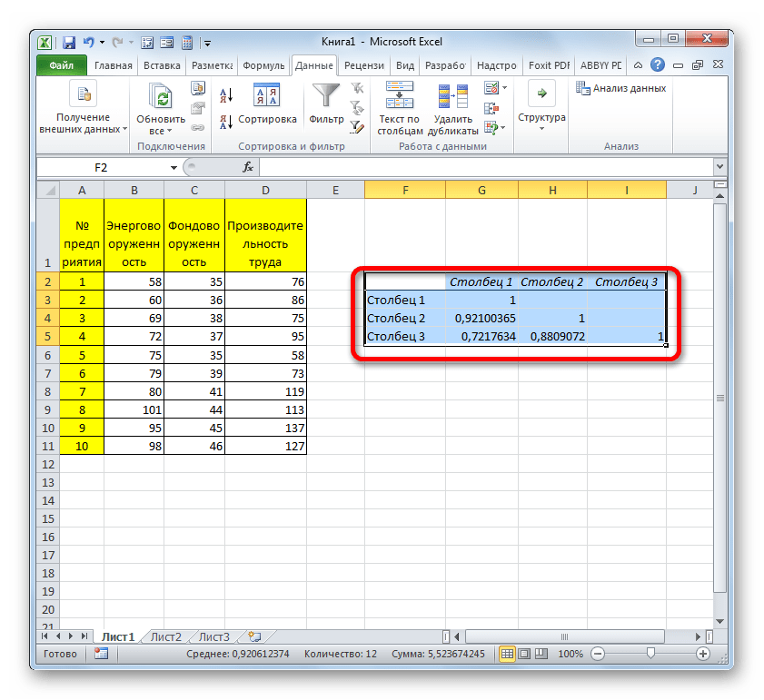
Task: Switch to Page Break Preview in status bar
Action: (x=541, y=654)
